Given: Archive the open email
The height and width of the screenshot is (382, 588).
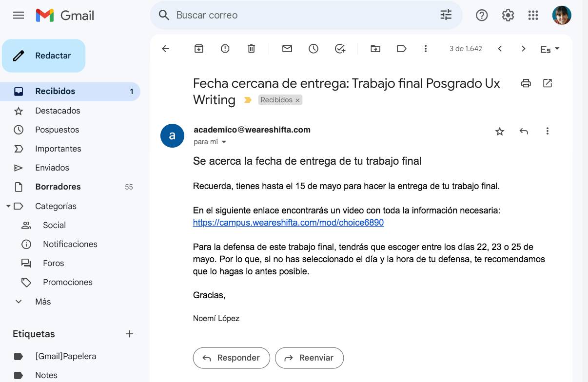Looking at the screenshot, I should point(198,48).
